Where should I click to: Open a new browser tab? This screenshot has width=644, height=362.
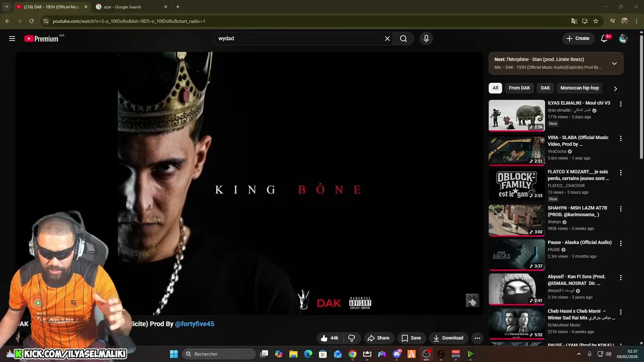pyautogui.click(x=178, y=7)
